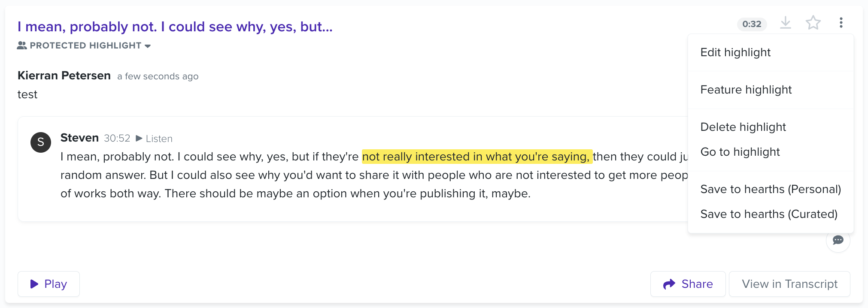This screenshot has height=308, width=868.
Task: Click the yellow highlighted transcript text
Action: [476, 157]
